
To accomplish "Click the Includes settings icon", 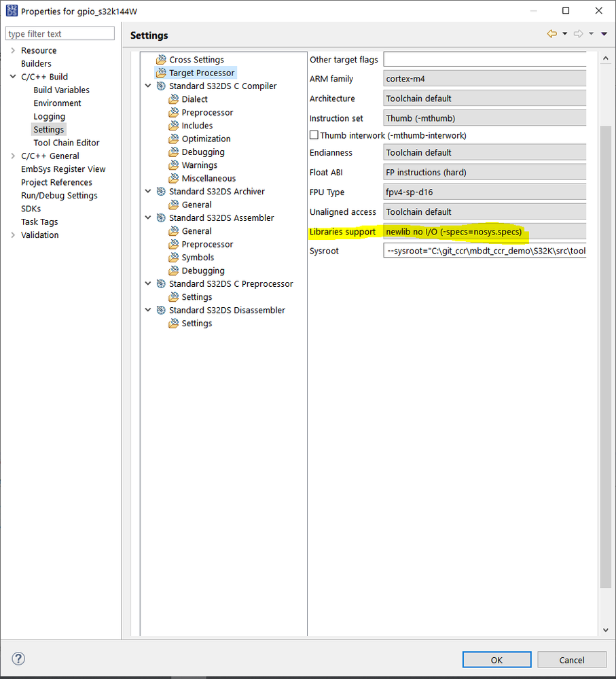I will (173, 126).
